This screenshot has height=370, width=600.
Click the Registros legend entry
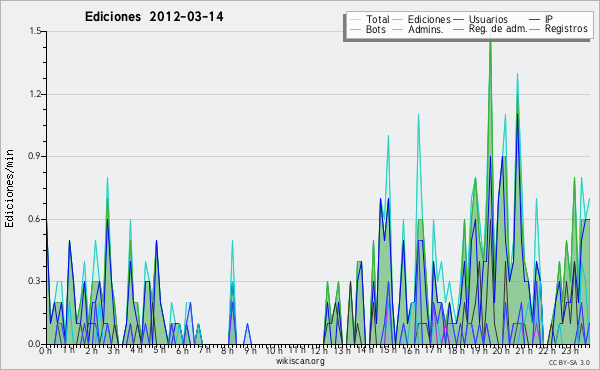tap(566, 29)
